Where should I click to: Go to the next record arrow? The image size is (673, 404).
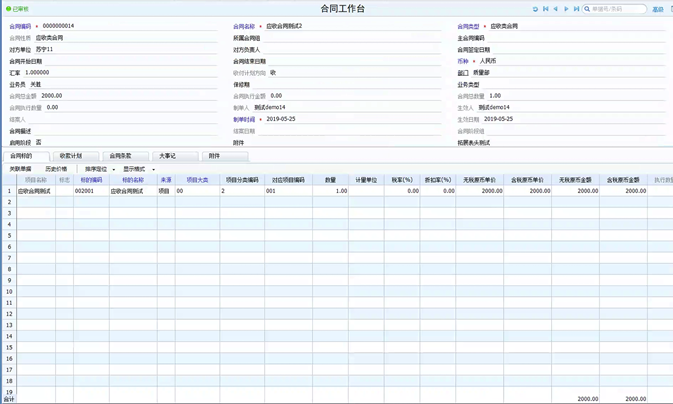(x=566, y=9)
